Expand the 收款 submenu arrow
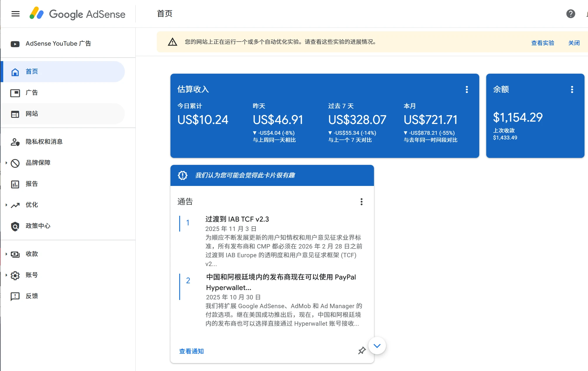This screenshot has height=371, width=588. coord(6,254)
